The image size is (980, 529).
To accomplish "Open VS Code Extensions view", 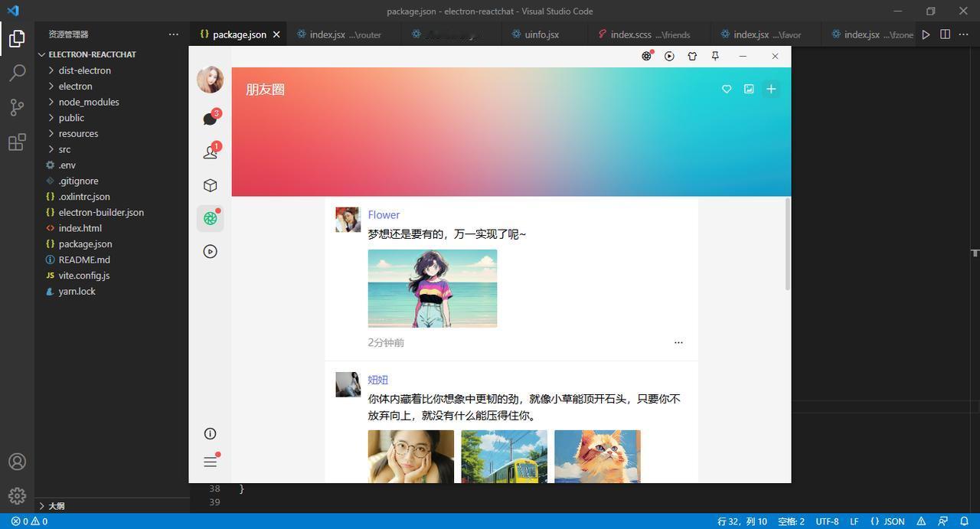I will pyautogui.click(x=17, y=142).
